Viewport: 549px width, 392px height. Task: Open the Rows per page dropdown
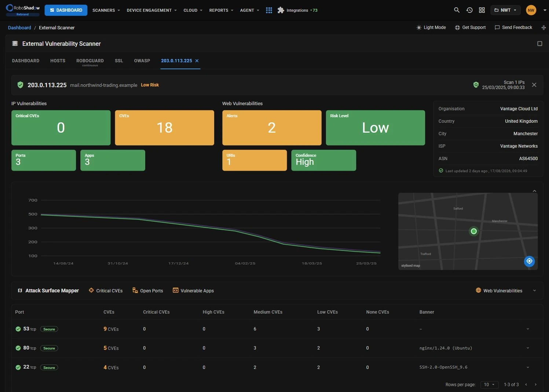point(489,385)
